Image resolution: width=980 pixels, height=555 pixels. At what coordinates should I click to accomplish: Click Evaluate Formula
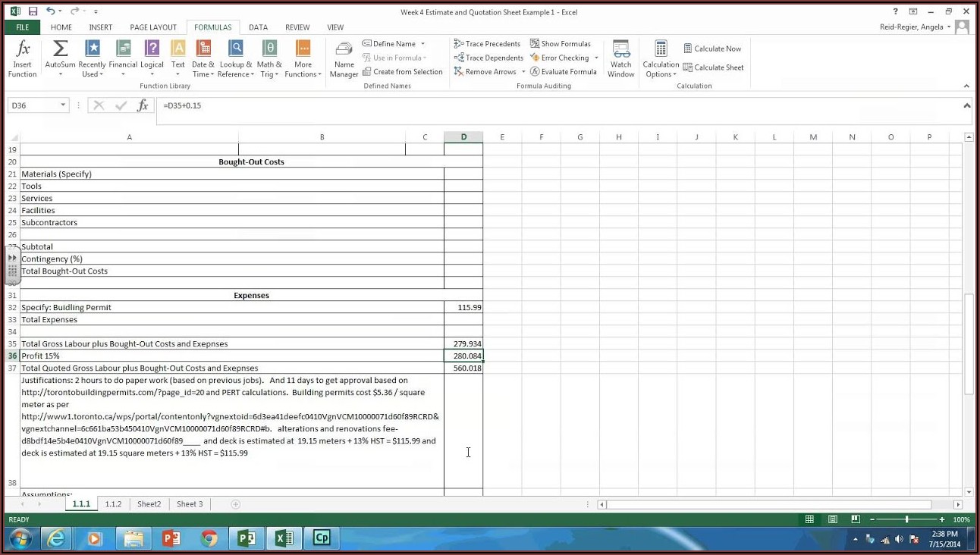click(564, 72)
